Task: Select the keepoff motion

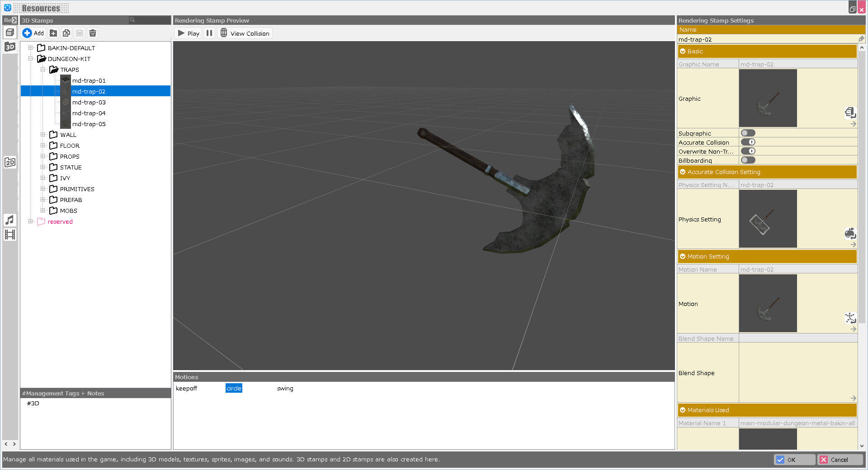Action: tap(186, 388)
